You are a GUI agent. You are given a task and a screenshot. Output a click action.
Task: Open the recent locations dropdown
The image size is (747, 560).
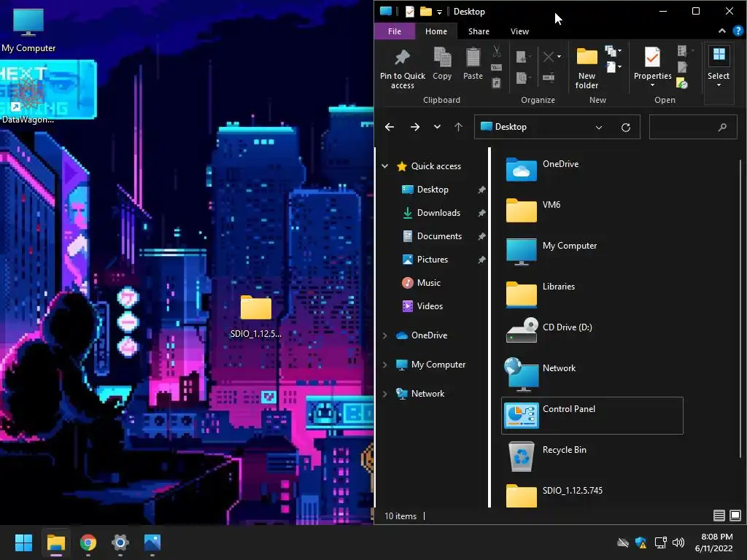click(437, 127)
